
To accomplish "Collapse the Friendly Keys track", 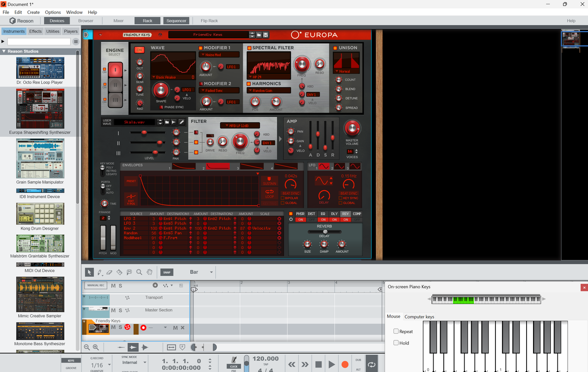I will (x=84, y=322).
